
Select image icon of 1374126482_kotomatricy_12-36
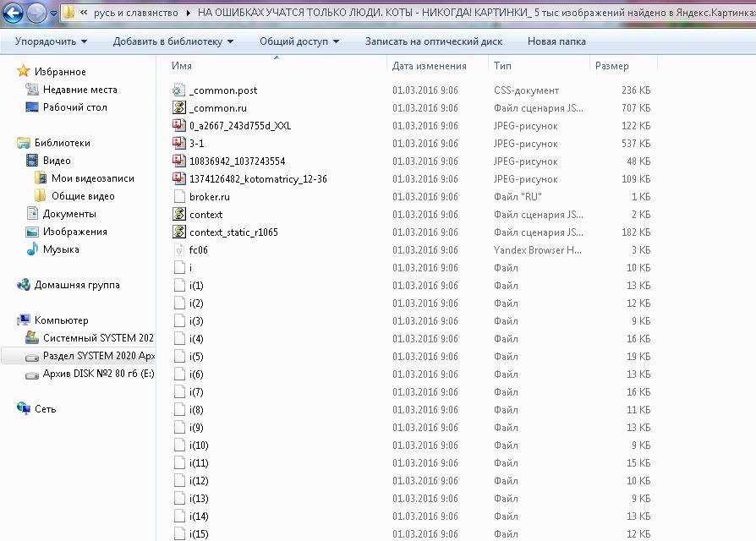click(x=179, y=178)
